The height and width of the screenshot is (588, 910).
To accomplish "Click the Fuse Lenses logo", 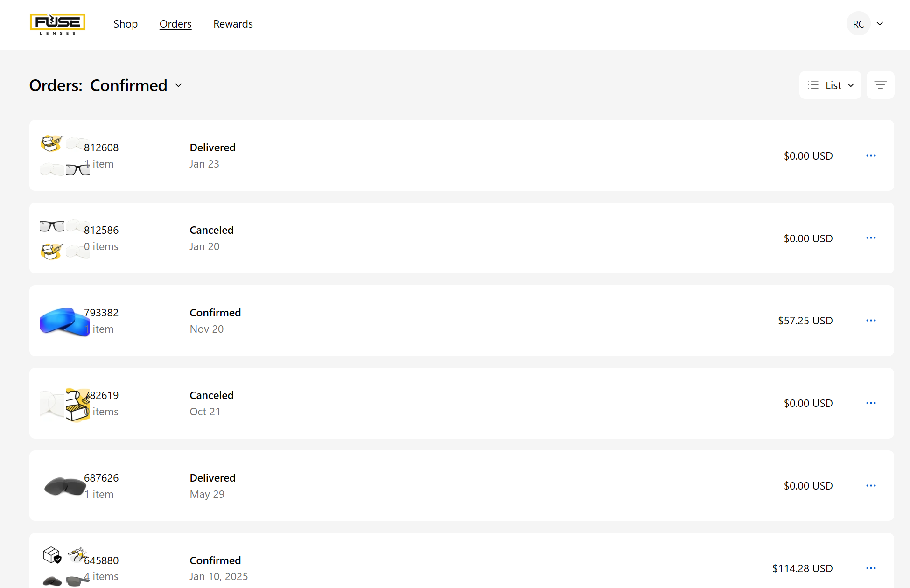I will pyautogui.click(x=57, y=24).
